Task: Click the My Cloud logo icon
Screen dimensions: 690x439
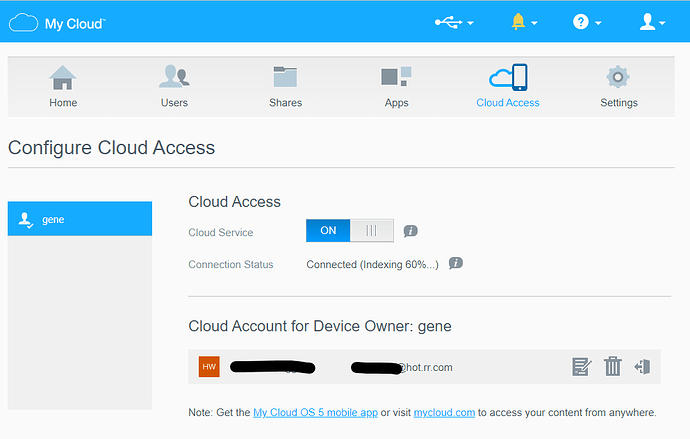Action: [x=23, y=22]
